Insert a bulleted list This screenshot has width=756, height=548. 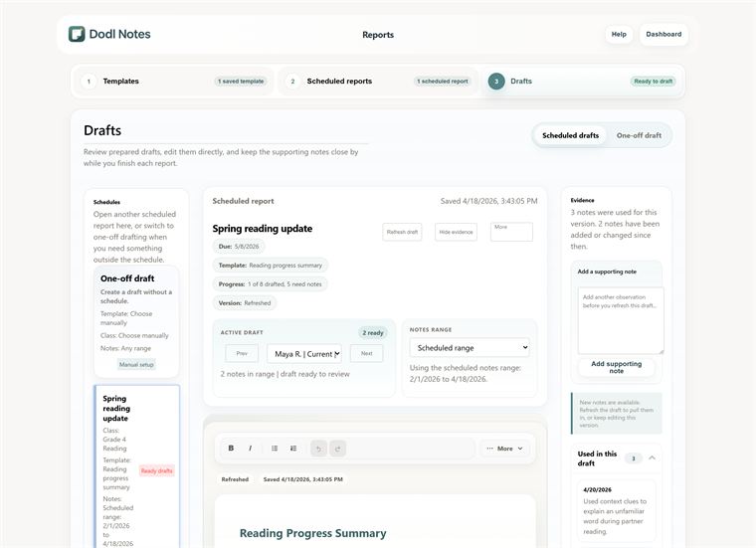275,449
